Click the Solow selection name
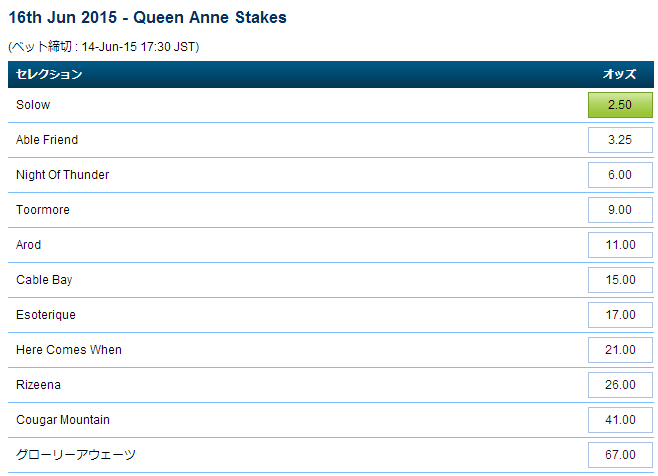The image size is (658, 476). point(33,105)
